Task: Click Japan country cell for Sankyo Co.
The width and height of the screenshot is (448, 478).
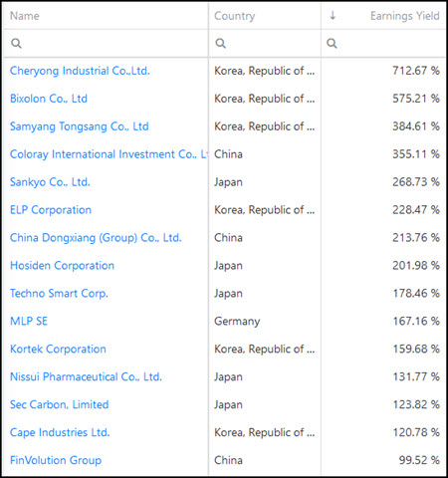Action: [228, 182]
